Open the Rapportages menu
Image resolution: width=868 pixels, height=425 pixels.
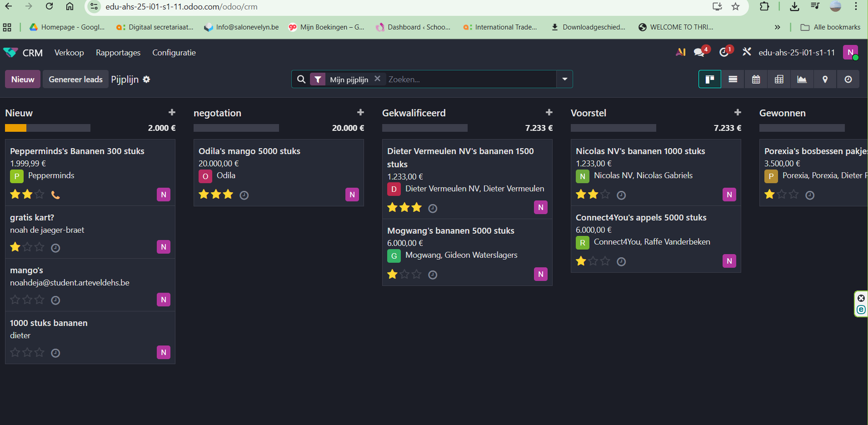pyautogui.click(x=118, y=53)
